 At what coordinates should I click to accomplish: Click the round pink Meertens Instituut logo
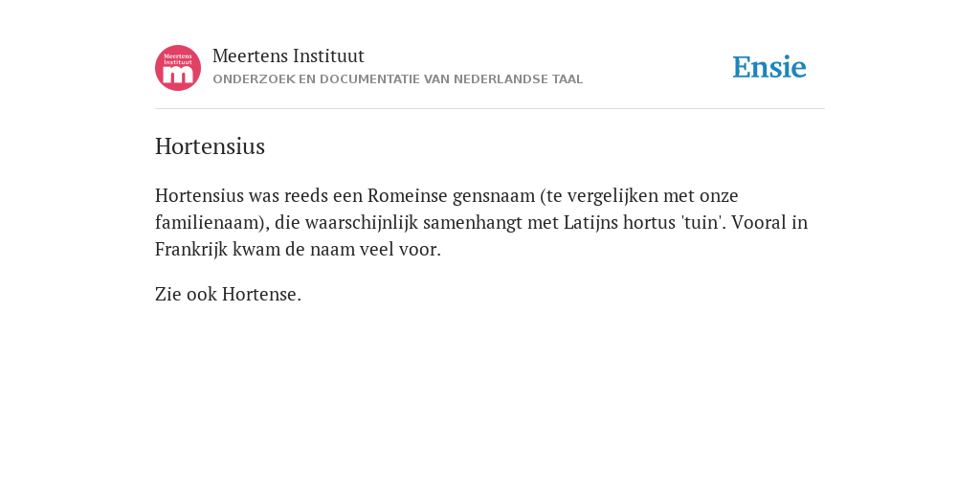tap(178, 68)
